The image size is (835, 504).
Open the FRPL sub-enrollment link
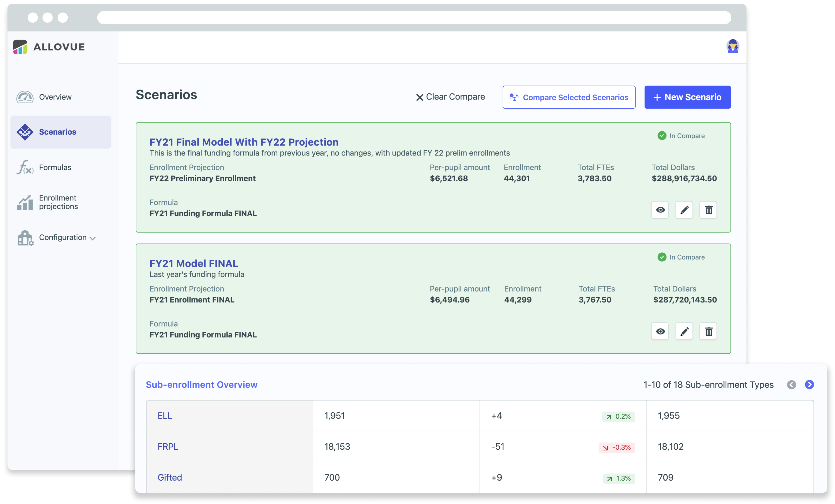pos(168,446)
